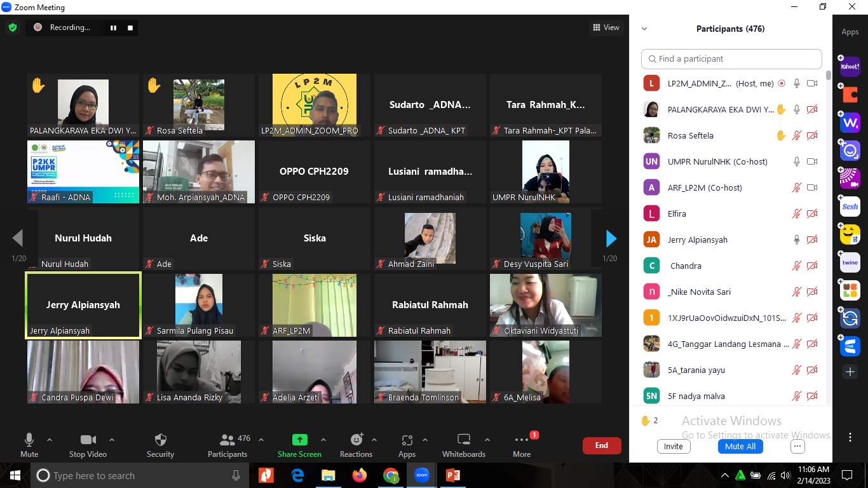Image resolution: width=868 pixels, height=488 pixels.
Task: Click the Find a participant search field
Action: (731, 58)
